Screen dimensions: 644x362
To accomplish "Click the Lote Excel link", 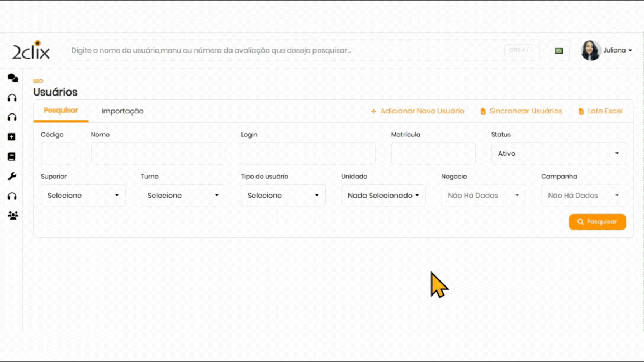I will pos(600,111).
